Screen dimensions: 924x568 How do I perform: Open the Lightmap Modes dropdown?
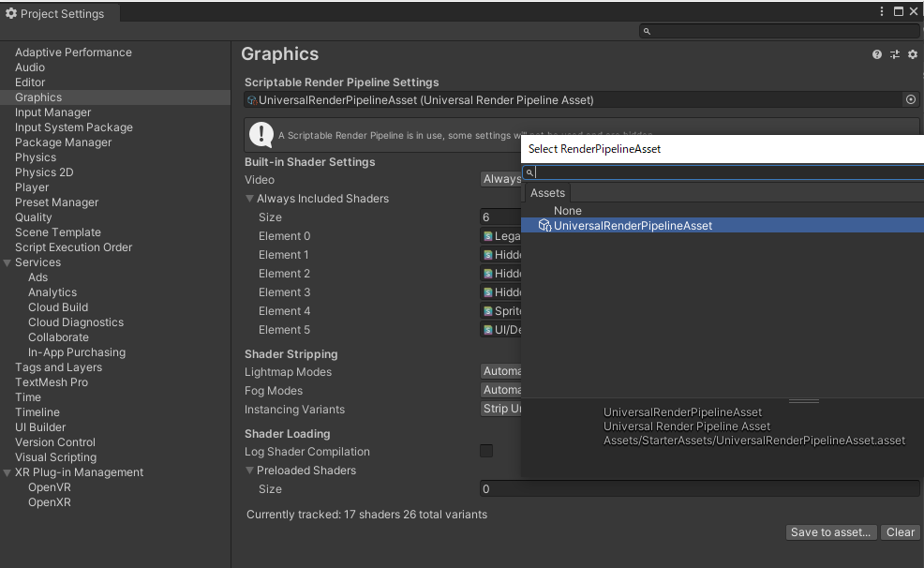pyautogui.click(x=500, y=372)
